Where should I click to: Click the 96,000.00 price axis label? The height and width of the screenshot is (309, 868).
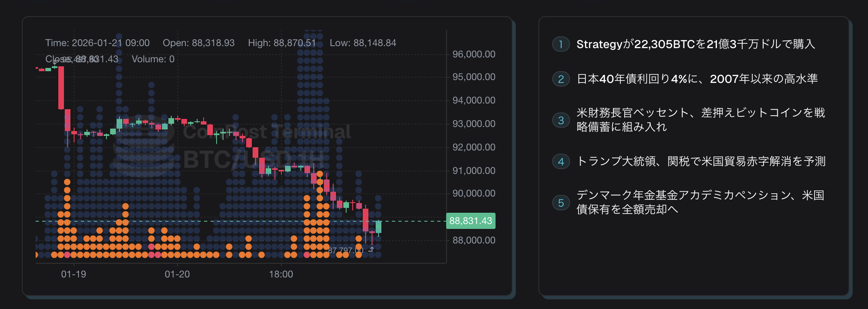tap(474, 54)
